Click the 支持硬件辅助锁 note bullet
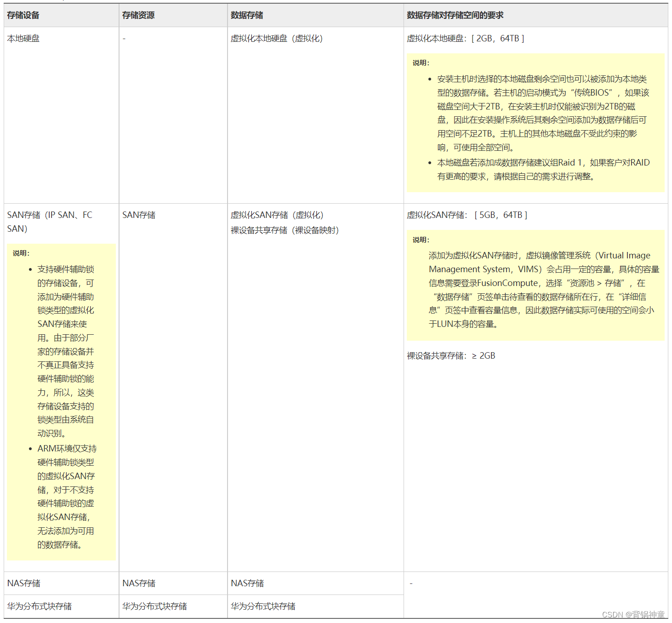The image size is (672, 623). (x=66, y=351)
